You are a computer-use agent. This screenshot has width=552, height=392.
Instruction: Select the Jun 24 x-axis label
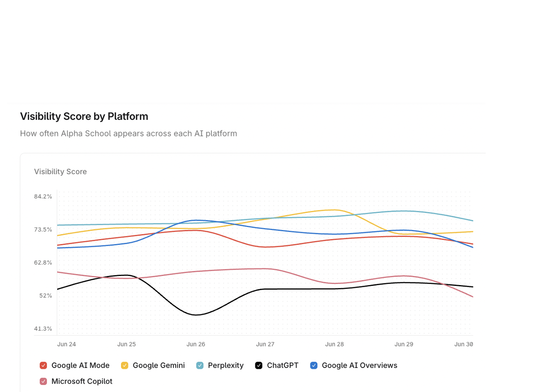pos(66,344)
